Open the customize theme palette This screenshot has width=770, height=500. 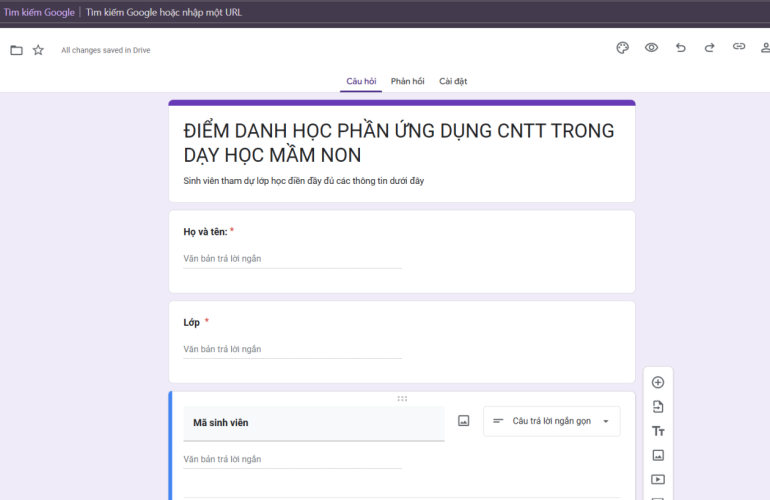(622, 47)
